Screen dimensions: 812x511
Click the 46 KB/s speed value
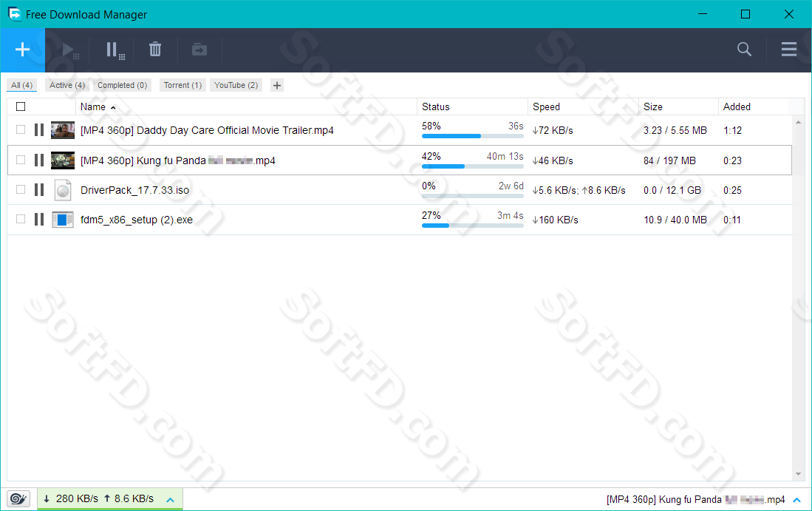click(x=553, y=160)
